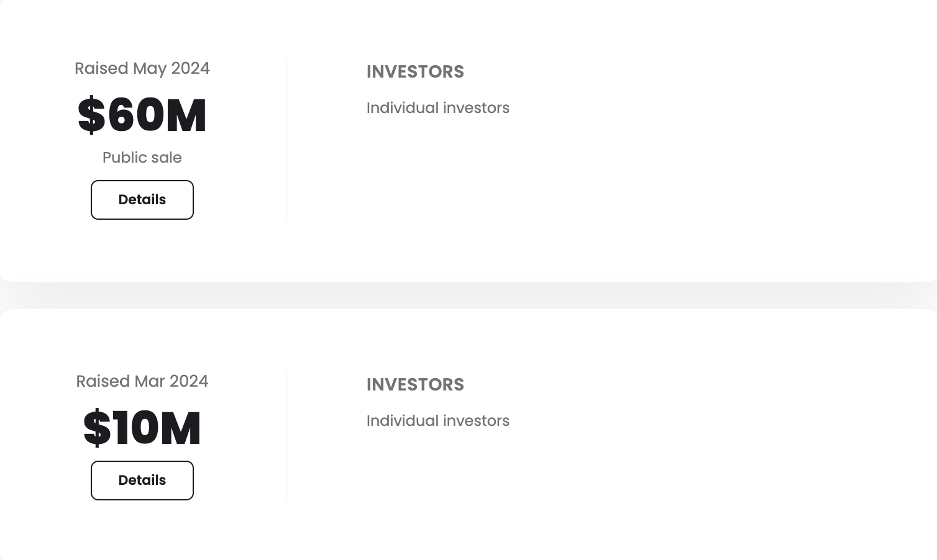
Task: Open Details for the $60M public sale
Action: [x=142, y=200]
